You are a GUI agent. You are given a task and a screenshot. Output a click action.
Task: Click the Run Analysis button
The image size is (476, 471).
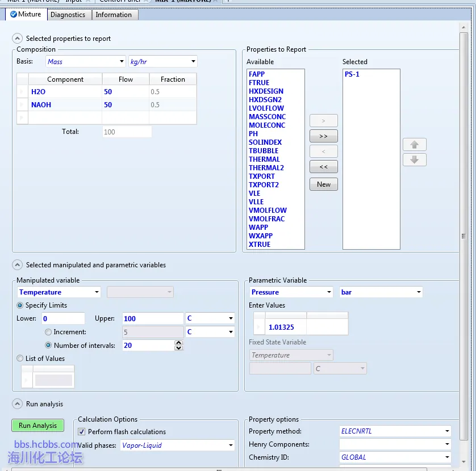[x=37, y=426]
